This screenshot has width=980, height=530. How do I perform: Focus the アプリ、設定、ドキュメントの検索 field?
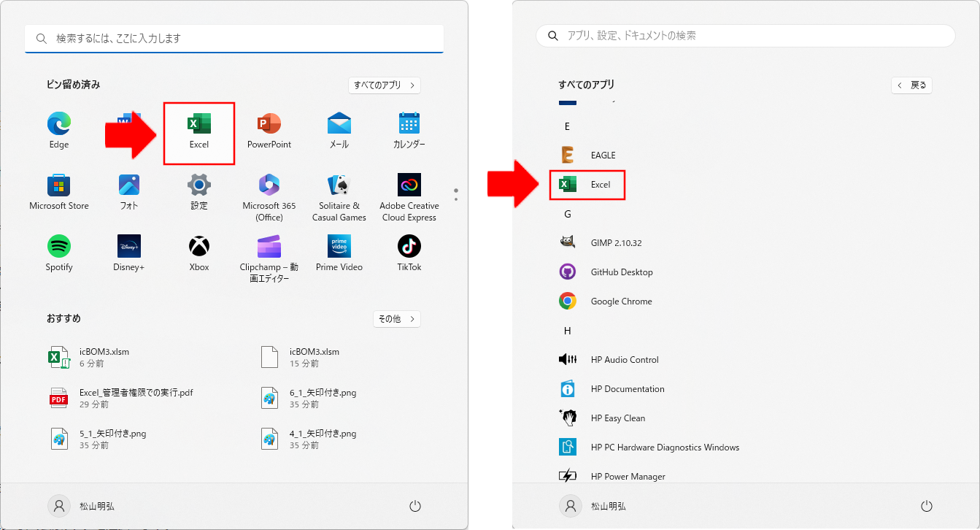pos(746,36)
